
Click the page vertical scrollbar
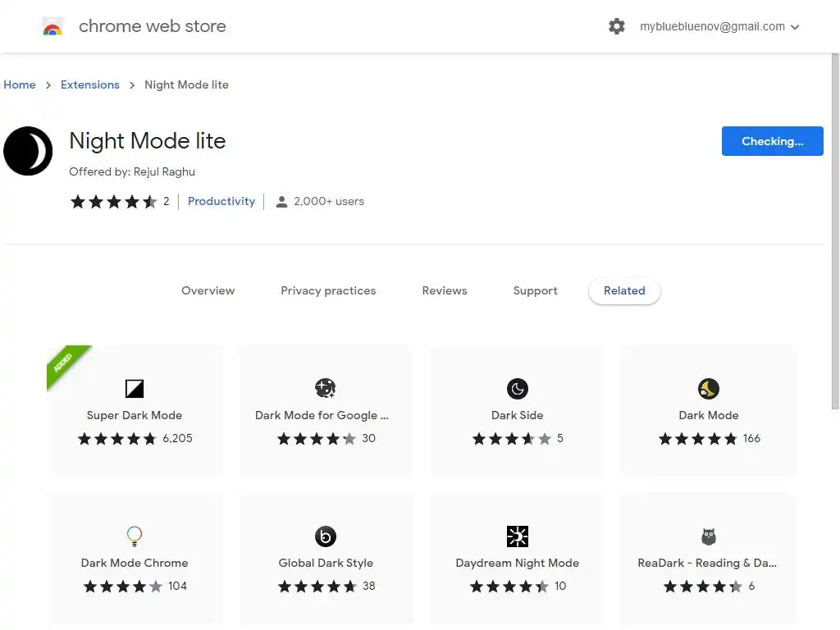(x=835, y=231)
